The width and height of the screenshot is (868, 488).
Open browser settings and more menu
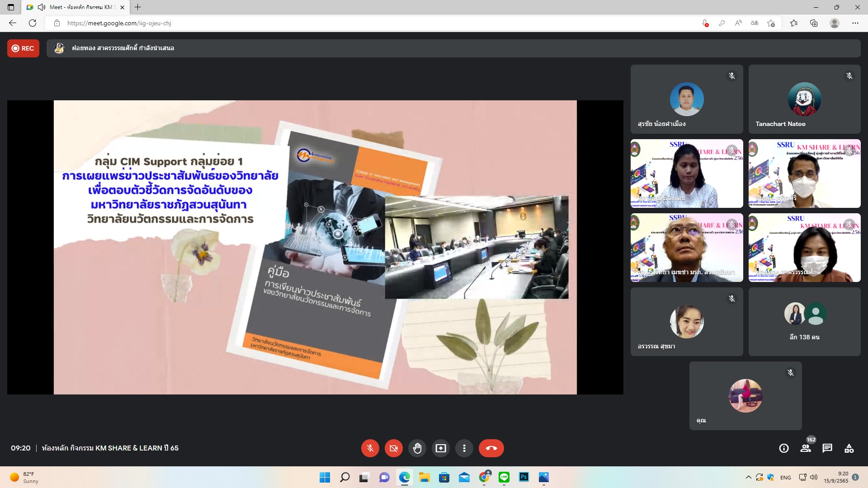[855, 23]
